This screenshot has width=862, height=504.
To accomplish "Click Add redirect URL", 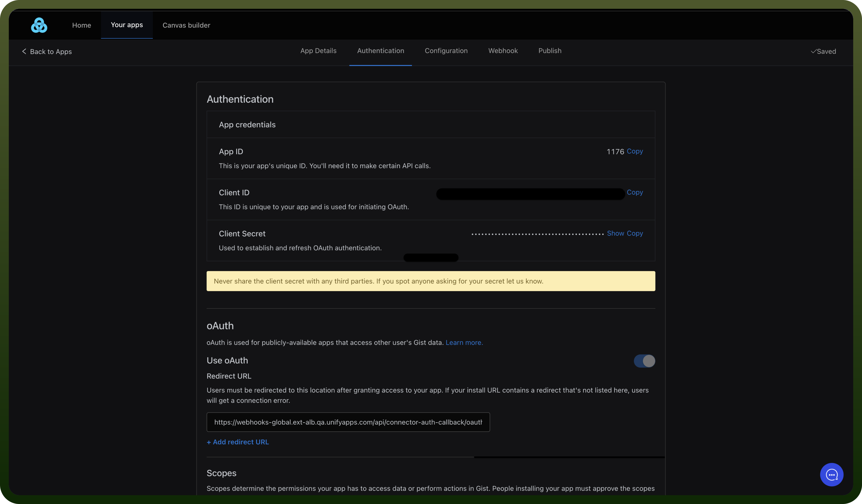I will [x=238, y=442].
